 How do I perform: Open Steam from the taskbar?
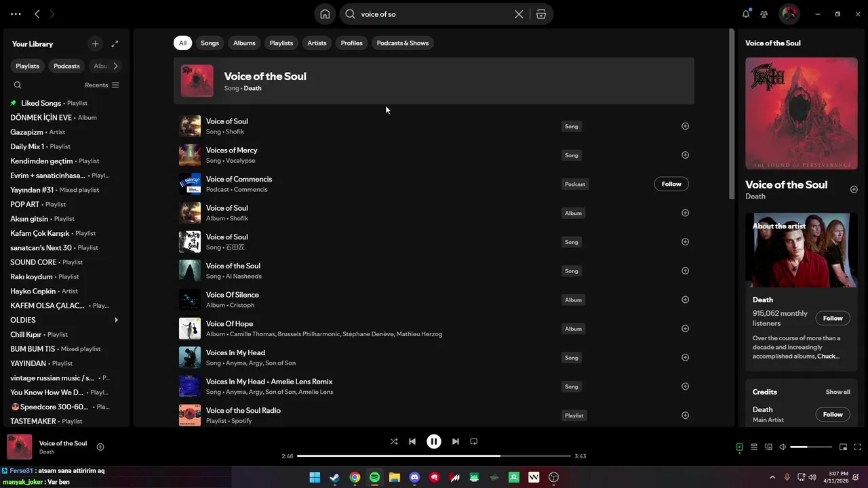point(334,478)
